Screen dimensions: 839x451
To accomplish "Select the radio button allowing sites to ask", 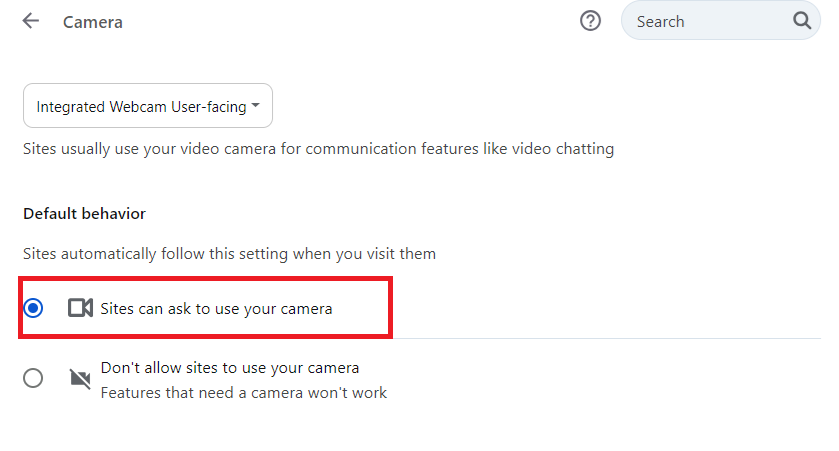I will (x=33, y=308).
